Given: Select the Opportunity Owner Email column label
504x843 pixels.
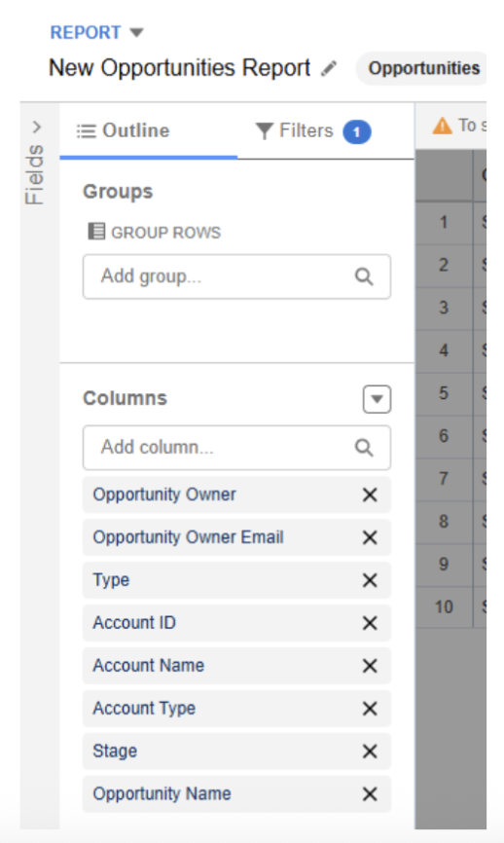Looking at the screenshot, I should (x=188, y=537).
